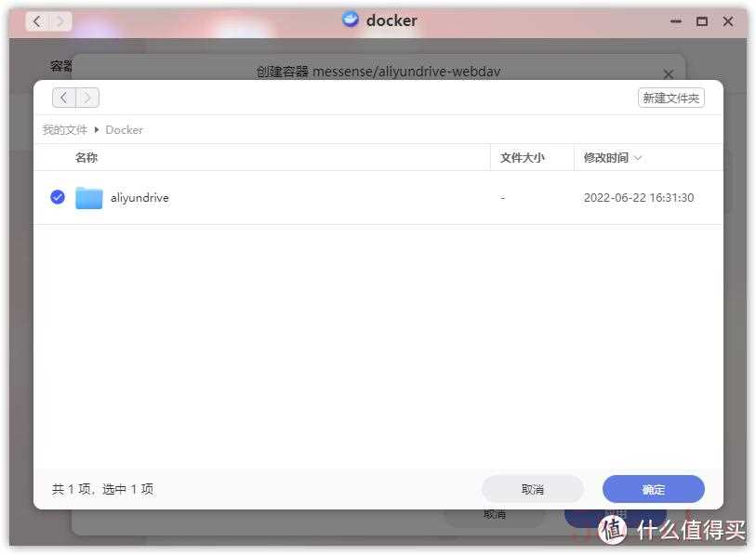Click the date 2022-06-22 16:31:30 cell
This screenshot has height=555, width=756.
pyautogui.click(x=638, y=198)
